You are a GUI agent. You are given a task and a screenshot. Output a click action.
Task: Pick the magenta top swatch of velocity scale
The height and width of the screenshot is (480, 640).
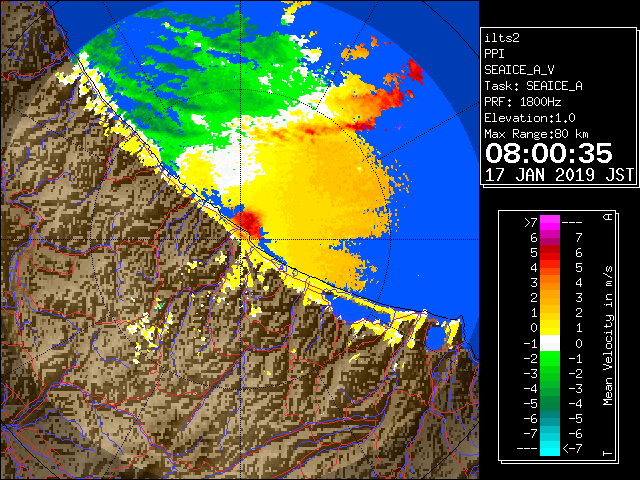[x=550, y=222]
